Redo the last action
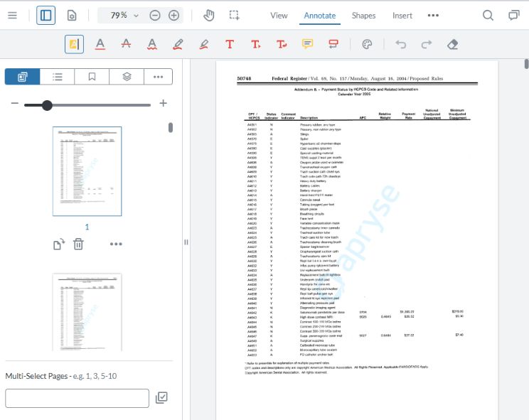This screenshot has height=420, width=529. point(427,45)
